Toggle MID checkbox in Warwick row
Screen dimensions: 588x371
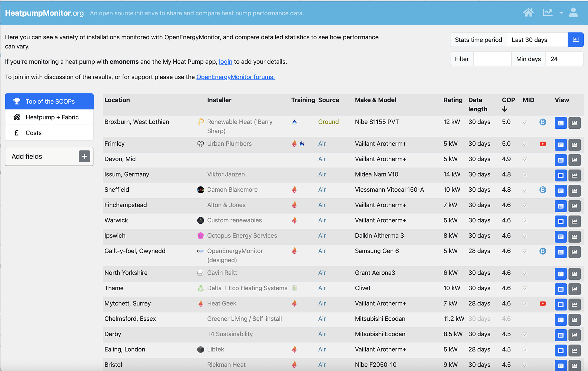pos(525,221)
